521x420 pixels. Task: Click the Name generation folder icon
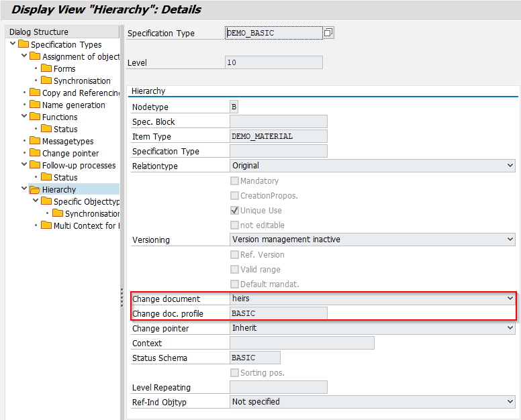tap(35, 105)
